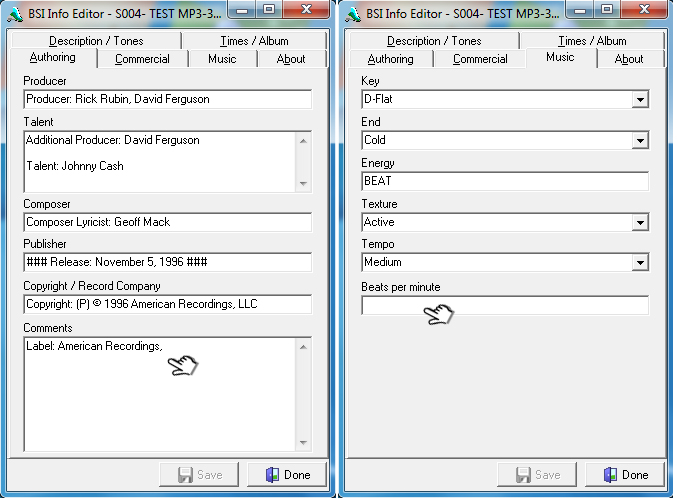Select the Music tab in right window
This screenshot has height=498, width=677.
click(x=560, y=57)
